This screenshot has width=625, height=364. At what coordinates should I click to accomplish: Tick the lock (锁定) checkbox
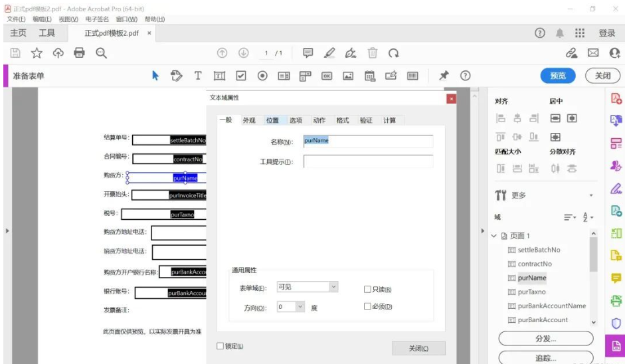[x=220, y=345]
